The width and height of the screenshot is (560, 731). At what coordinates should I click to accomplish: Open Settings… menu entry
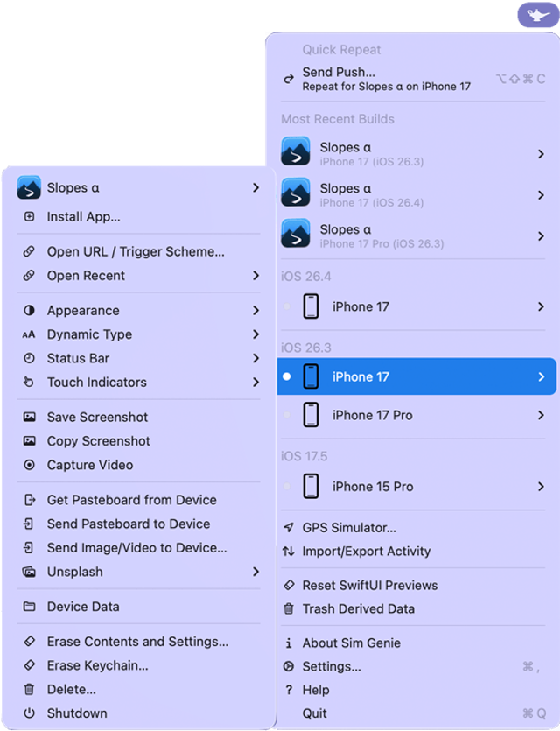point(413,666)
